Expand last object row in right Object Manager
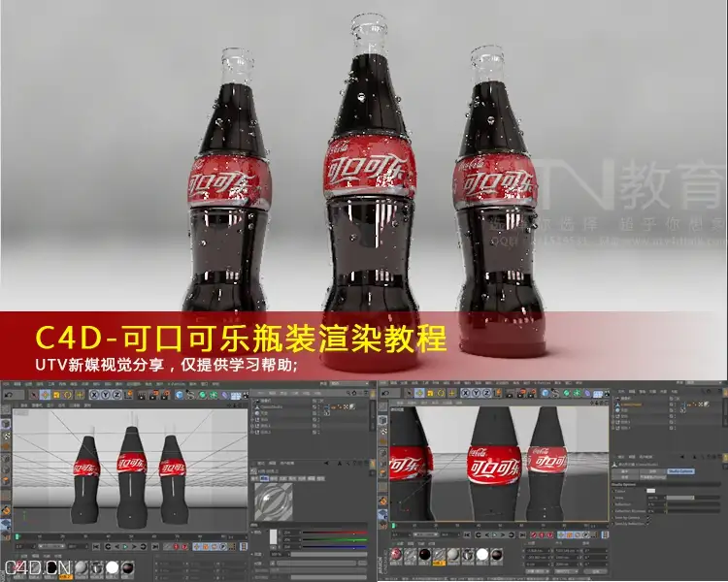This screenshot has height=582, width=728. (x=613, y=428)
